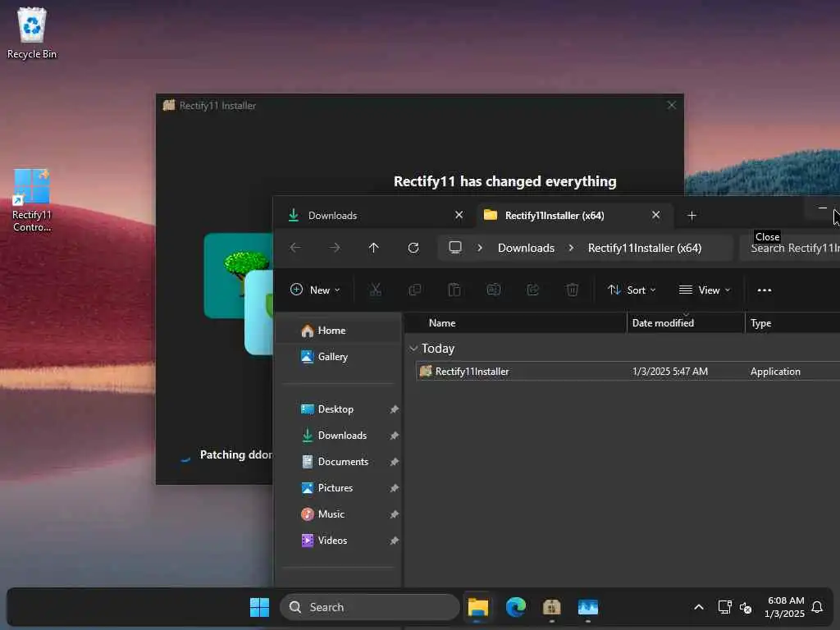Collapse the Today group
Viewport: 840px width, 630px height.
click(413, 349)
